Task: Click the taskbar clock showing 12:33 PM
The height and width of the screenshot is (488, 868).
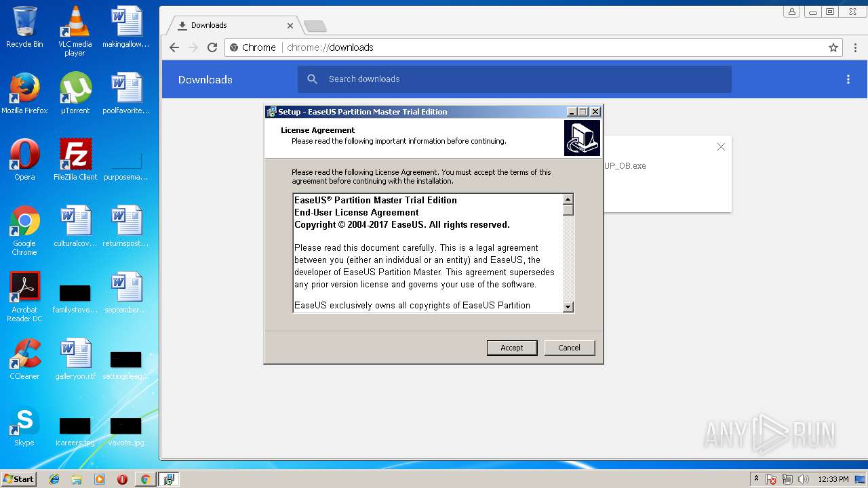Action: 833,479
